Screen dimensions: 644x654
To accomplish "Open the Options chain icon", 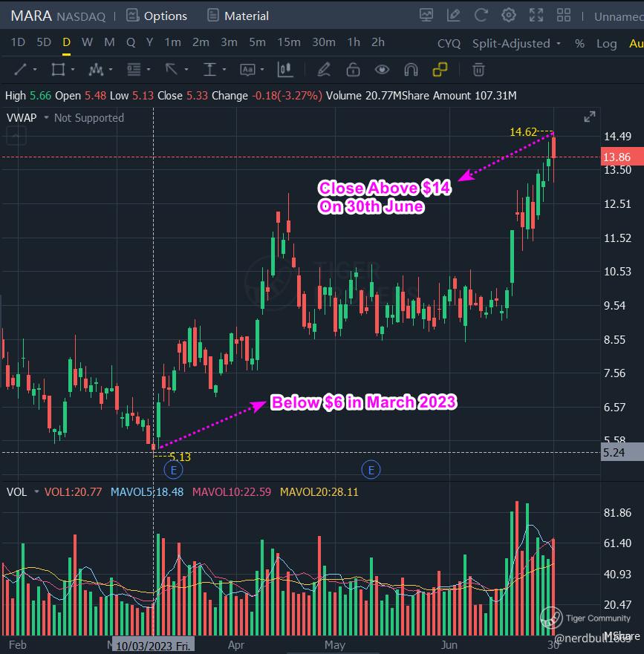I will point(132,16).
